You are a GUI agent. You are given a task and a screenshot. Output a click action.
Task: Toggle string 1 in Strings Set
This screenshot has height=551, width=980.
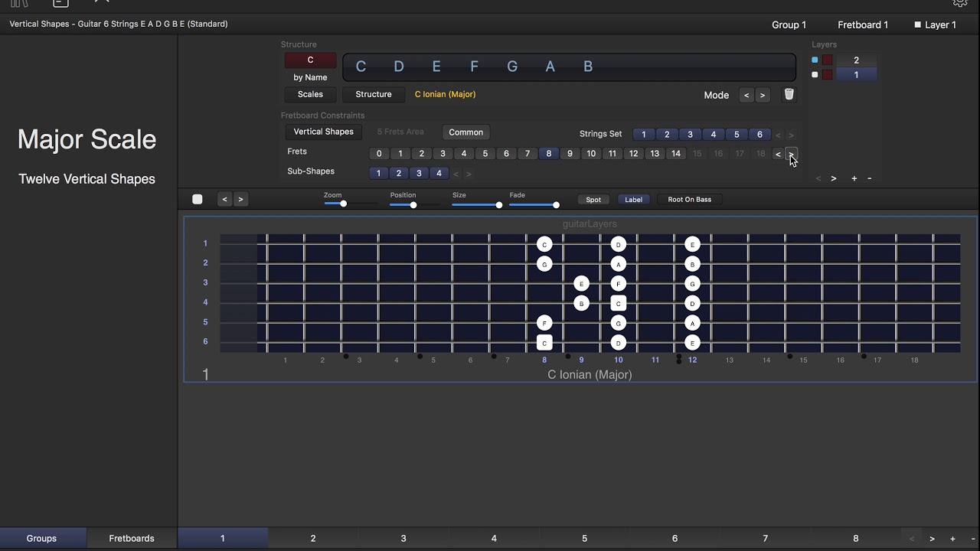[x=644, y=135]
